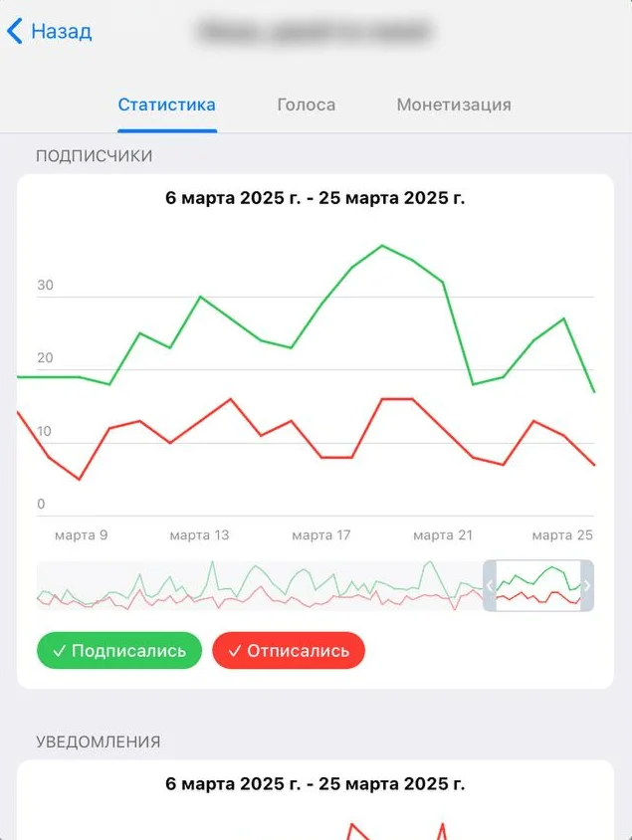Select the марта 13 axis label
Screen dimensions: 632x840
(x=199, y=535)
